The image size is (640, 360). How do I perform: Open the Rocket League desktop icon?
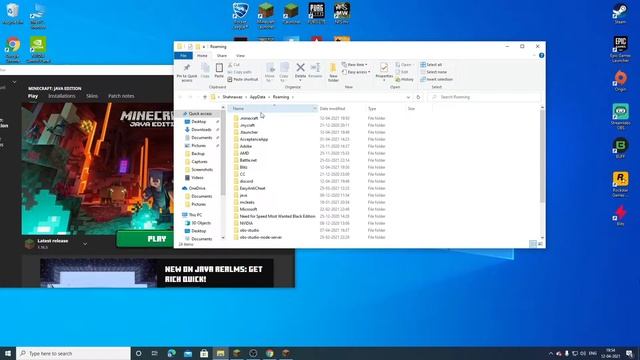pos(240,16)
